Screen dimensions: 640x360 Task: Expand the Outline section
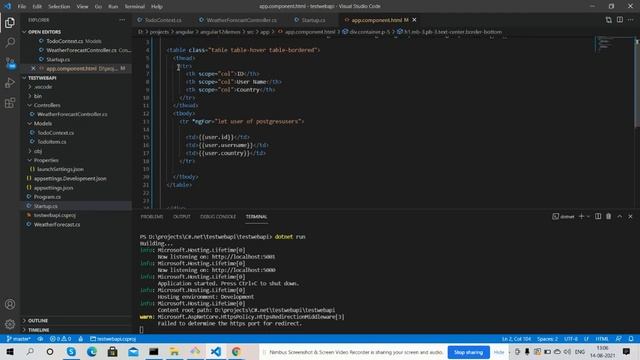pos(38,321)
